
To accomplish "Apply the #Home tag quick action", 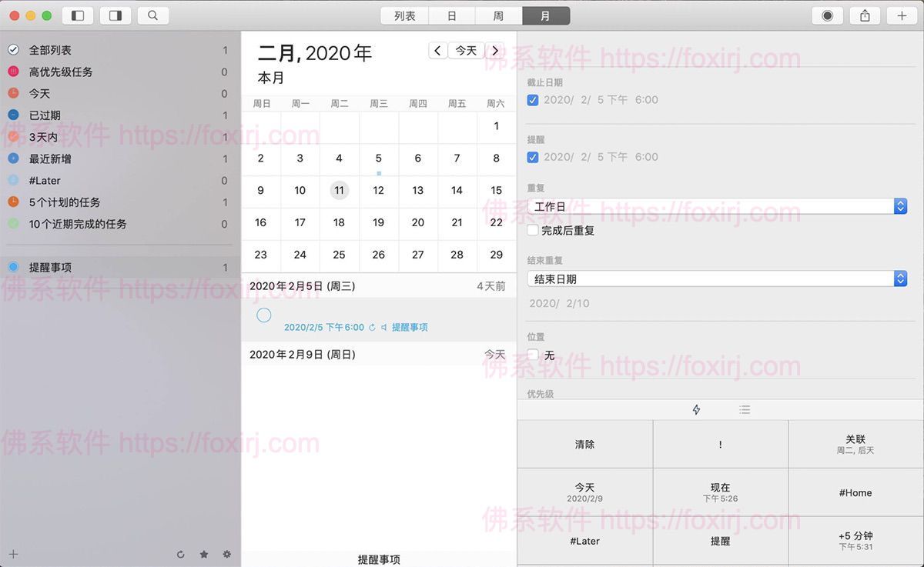I will tap(855, 492).
